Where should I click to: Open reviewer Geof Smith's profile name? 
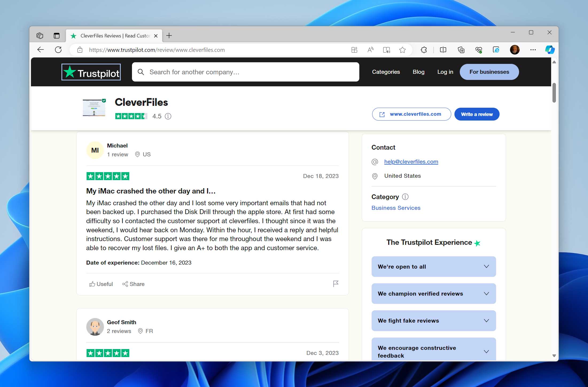pyautogui.click(x=122, y=322)
